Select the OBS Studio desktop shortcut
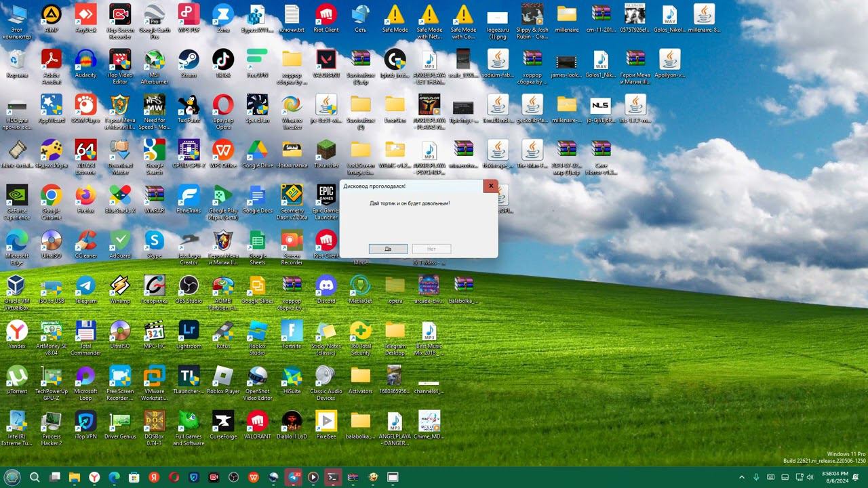 pos(189,289)
